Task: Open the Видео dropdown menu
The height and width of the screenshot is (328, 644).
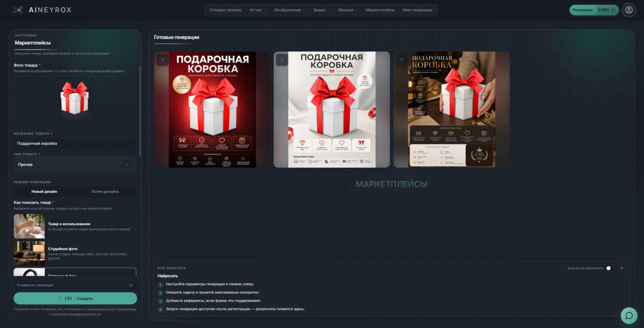Action: pyautogui.click(x=321, y=10)
